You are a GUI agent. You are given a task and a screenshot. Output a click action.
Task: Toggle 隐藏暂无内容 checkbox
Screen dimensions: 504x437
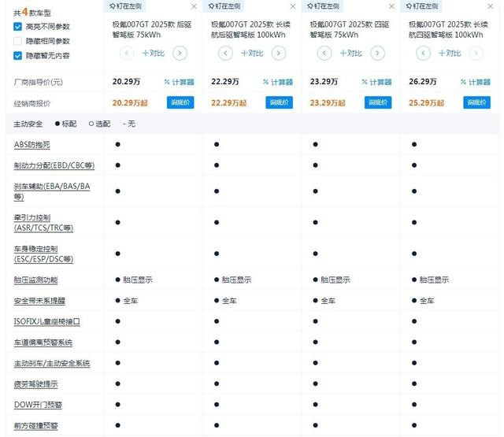(x=17, y=56)
